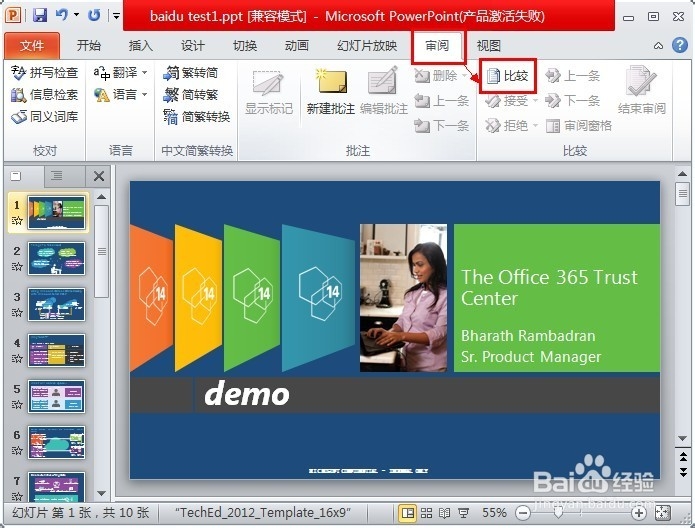This screenshot has height=528, width=695.
Task: Select slide 5 thumbnail
Action: tap(56, 397)
